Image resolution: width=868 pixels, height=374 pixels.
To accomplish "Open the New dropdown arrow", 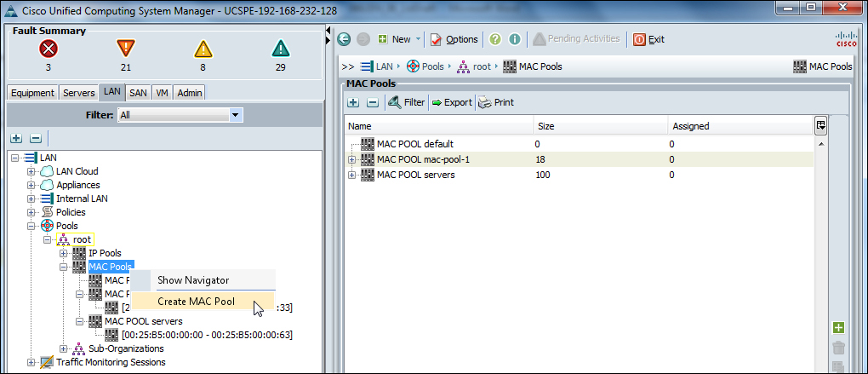I will point(419,39).
